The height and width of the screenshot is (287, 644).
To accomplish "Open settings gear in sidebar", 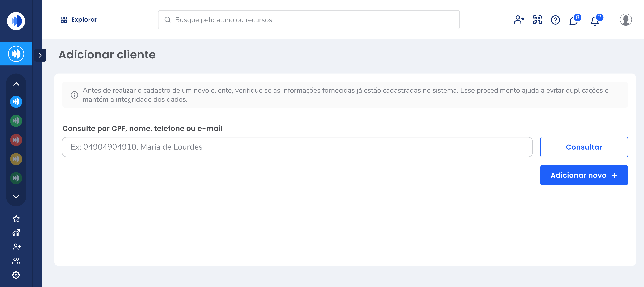I will pos(16,275).
